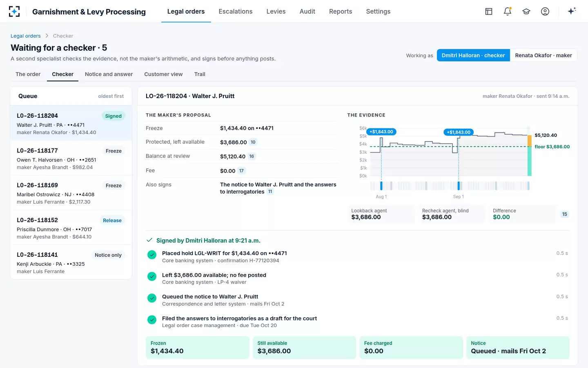This screenshot has height=368, width=588.
Task: Click check icon beside Left $3,686.00 available
Action: (x=152, y=277)
